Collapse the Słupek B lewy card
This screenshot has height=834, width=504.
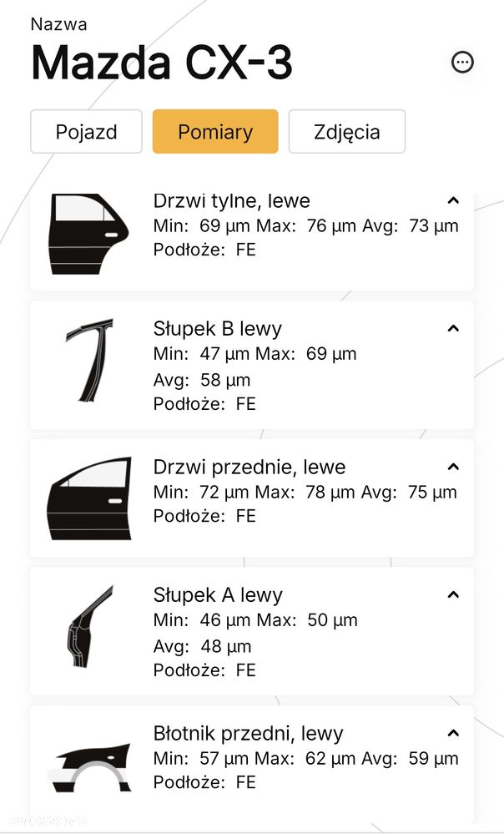(453, 329)
